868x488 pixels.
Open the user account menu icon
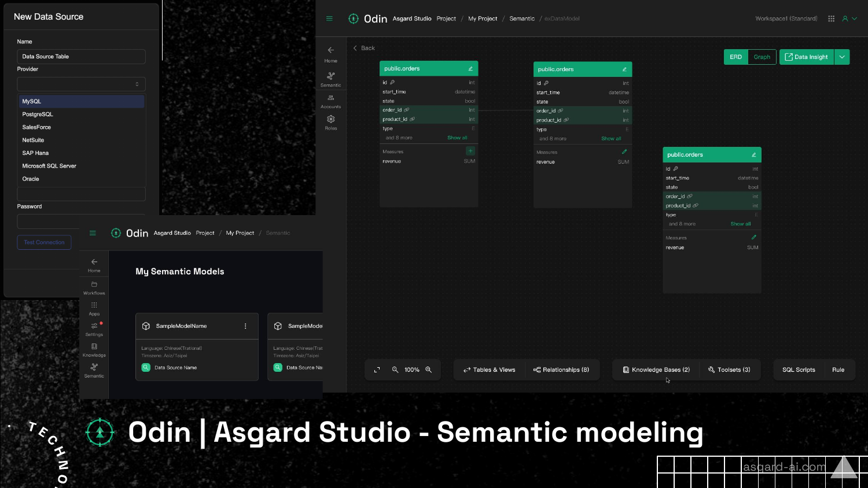click(849, 19)
